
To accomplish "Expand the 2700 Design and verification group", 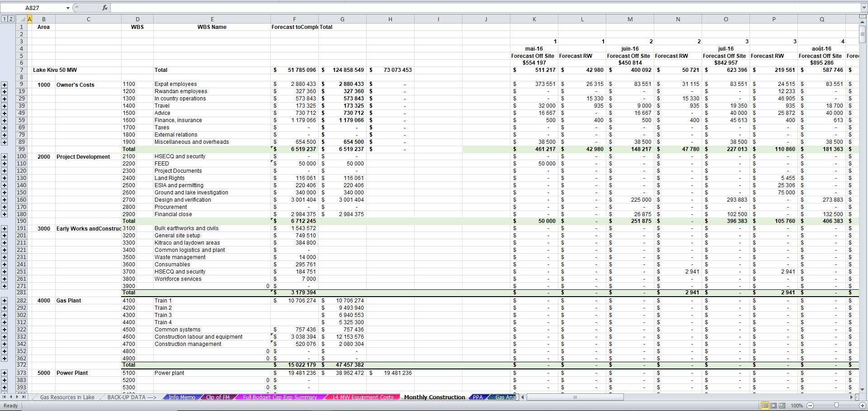I will pyautogui.click(x=5, y=199).
